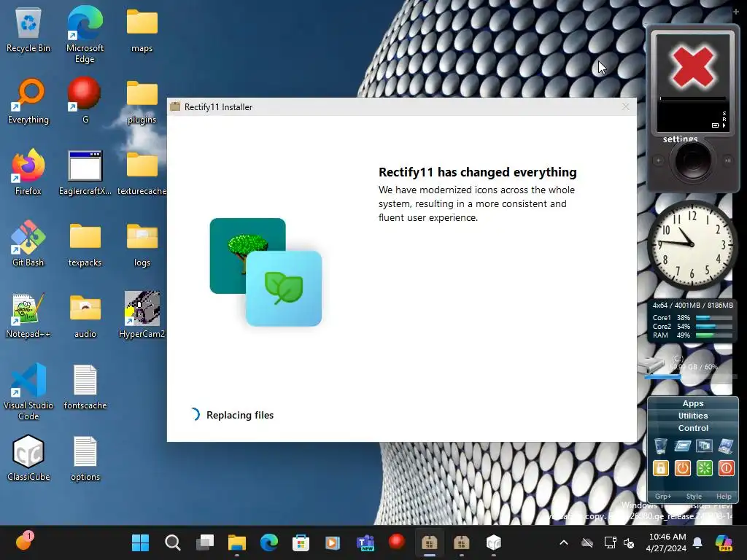Open Microsoft Store from taskbar

(x=301, y=542)
